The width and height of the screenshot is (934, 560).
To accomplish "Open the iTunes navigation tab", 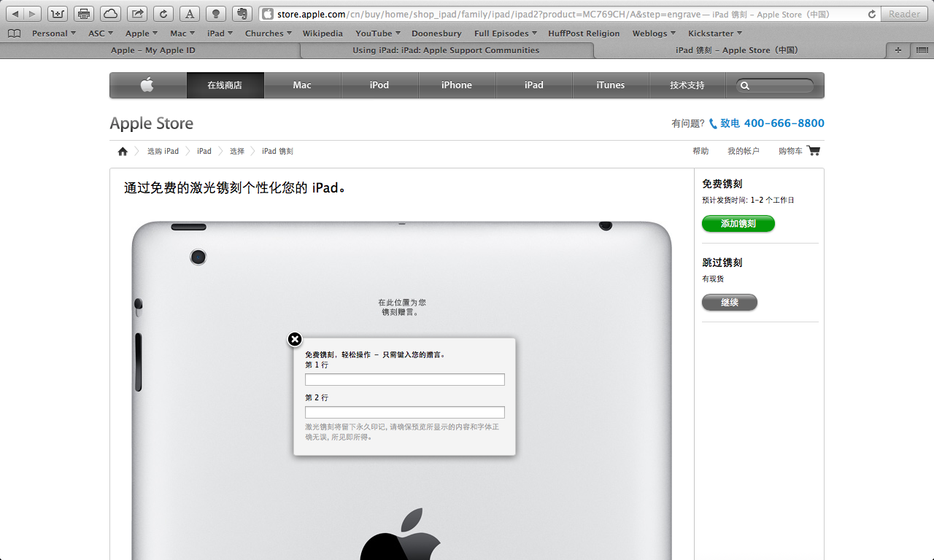I will coord(611,85).
